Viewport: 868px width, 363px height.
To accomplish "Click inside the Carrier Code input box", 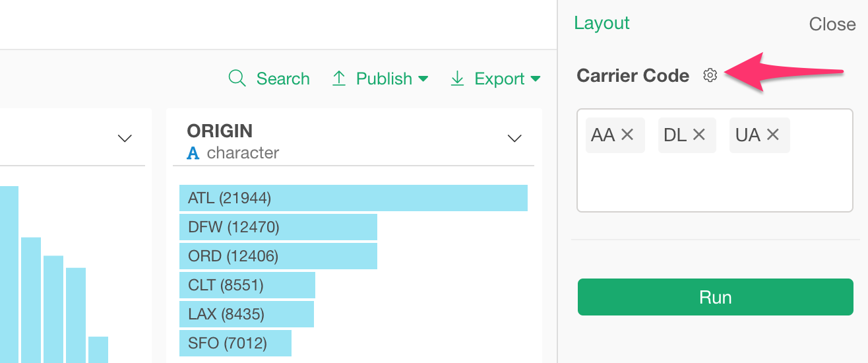I will [715, 183].
